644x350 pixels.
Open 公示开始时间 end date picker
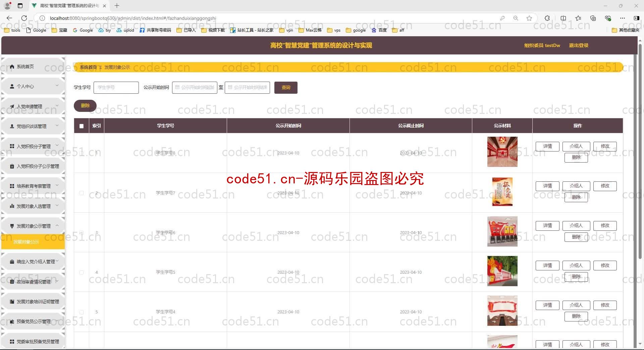[x=247, y=87]
